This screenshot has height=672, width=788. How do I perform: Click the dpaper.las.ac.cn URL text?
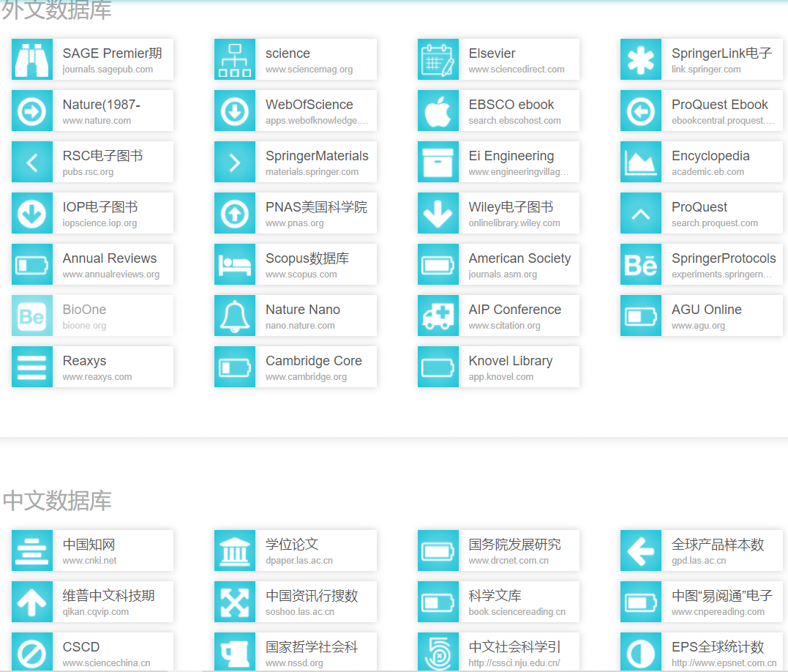(x=299, y=561)
